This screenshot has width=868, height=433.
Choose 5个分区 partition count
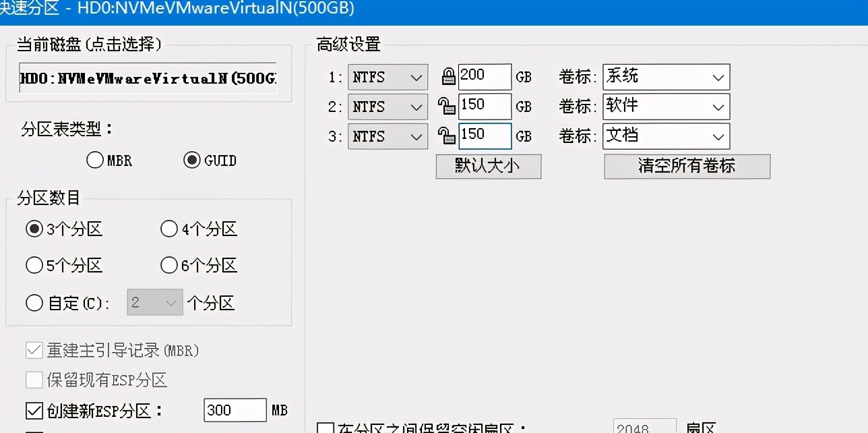(x=34, y=265)
